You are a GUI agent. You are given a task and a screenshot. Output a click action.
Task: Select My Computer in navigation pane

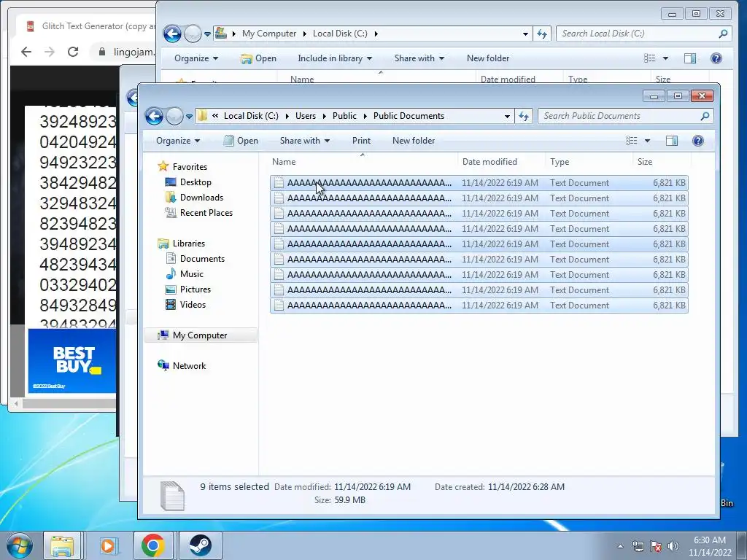pos(200,335)
